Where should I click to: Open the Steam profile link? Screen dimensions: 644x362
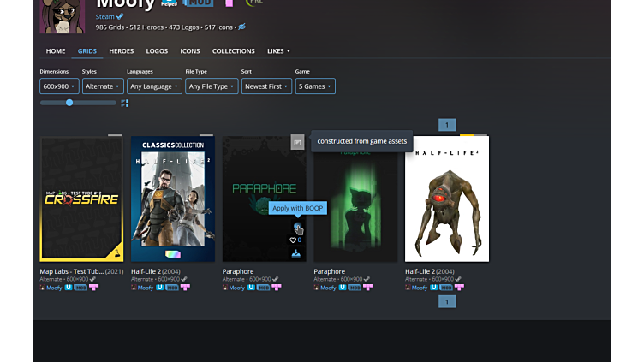pyautogui.click(x=104, y=16)
